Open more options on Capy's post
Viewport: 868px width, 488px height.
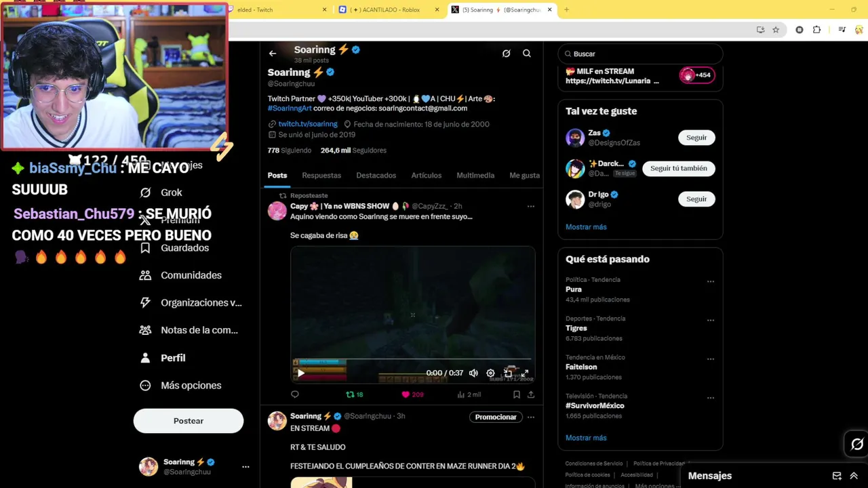click(x=531, y=206)
